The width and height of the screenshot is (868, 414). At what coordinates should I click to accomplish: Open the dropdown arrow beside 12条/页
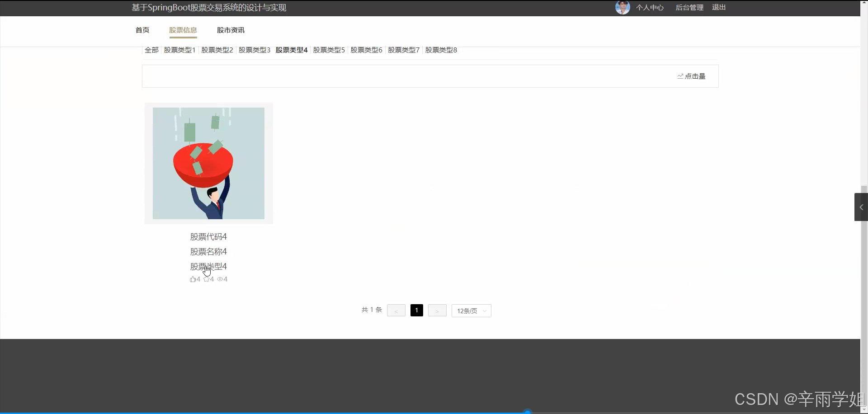click(x=485, y=310)
